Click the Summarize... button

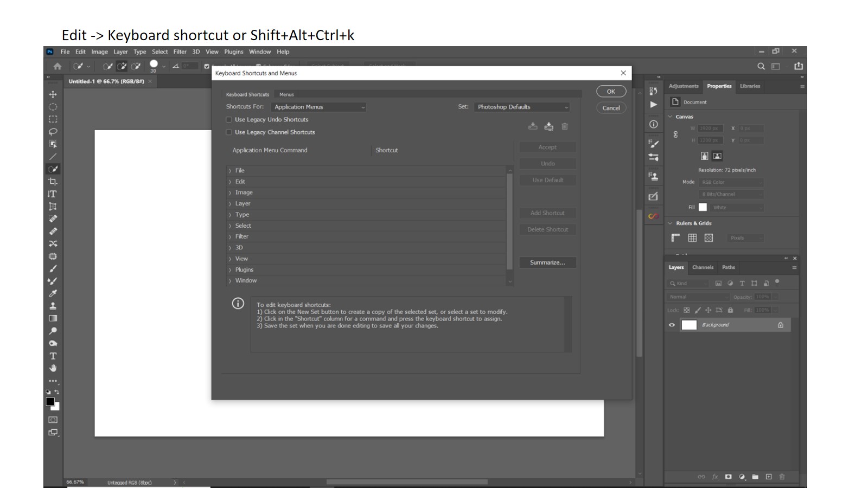[547, 262]
